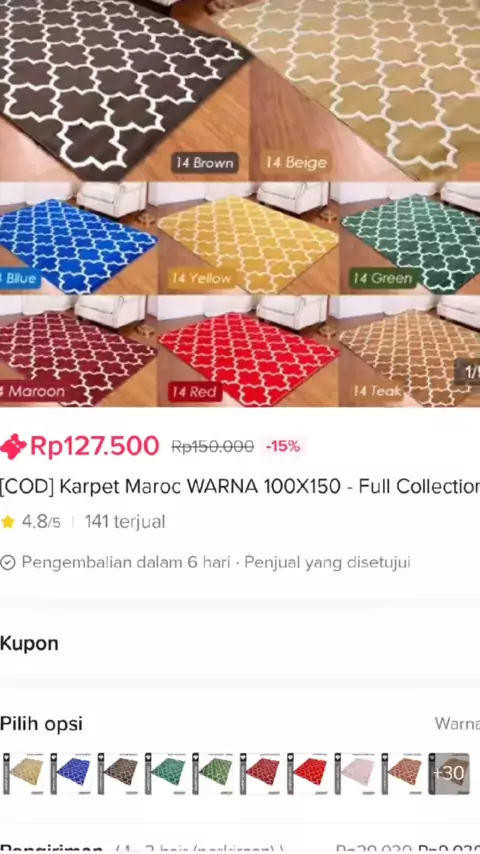Tap the return-policy checkmark shield icon
The image size is (480, 854).
click(x=8, y=563)
